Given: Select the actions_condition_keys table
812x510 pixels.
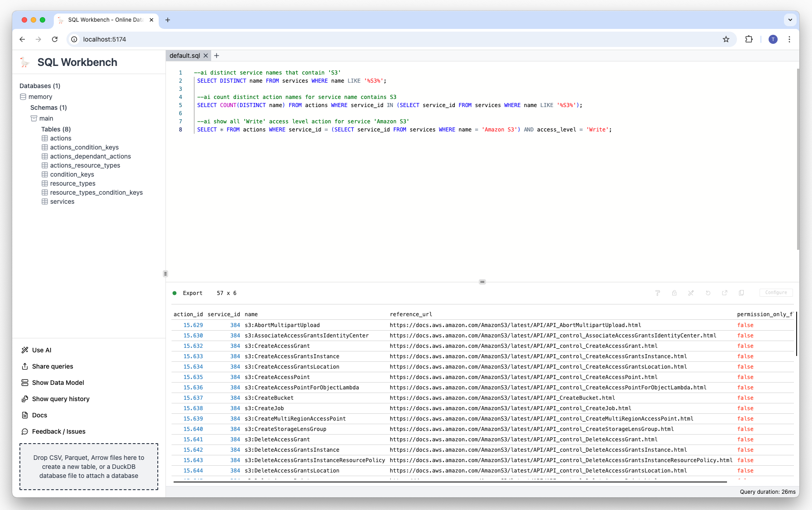Looking at the screenshot, I should (84, 147).
